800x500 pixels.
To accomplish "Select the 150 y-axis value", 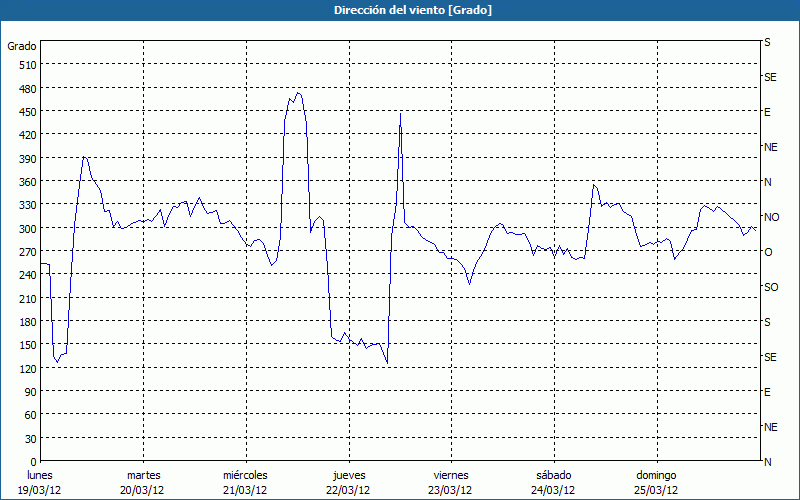I will point(28,345).
